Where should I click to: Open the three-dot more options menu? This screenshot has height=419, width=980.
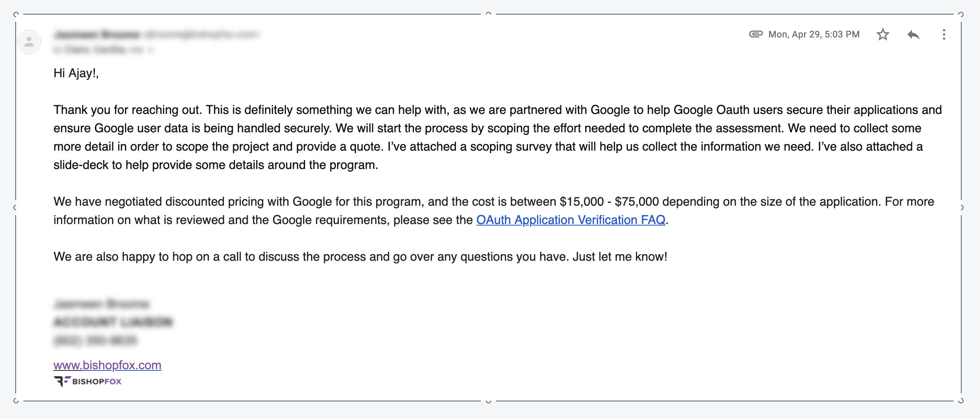[x=944, y=35]
